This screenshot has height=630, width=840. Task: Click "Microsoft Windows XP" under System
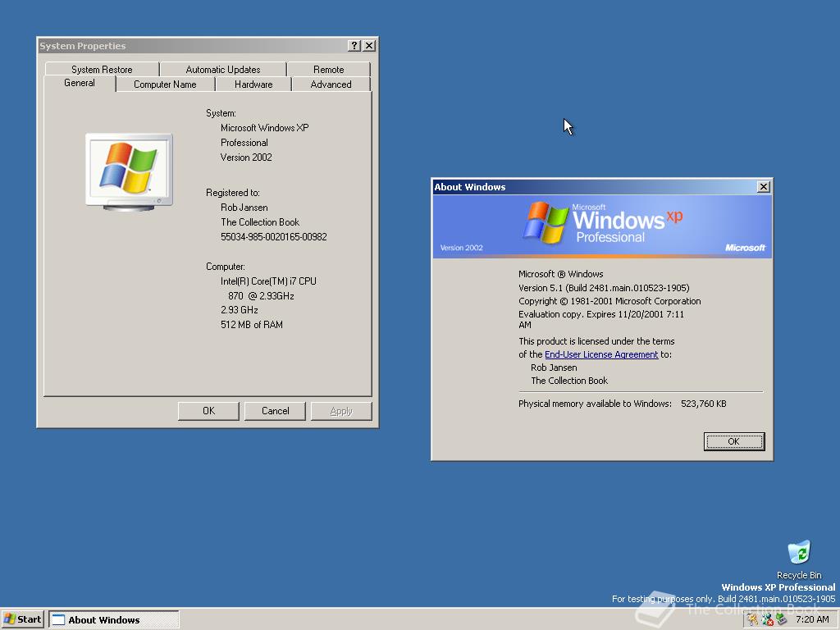(265, 128)
